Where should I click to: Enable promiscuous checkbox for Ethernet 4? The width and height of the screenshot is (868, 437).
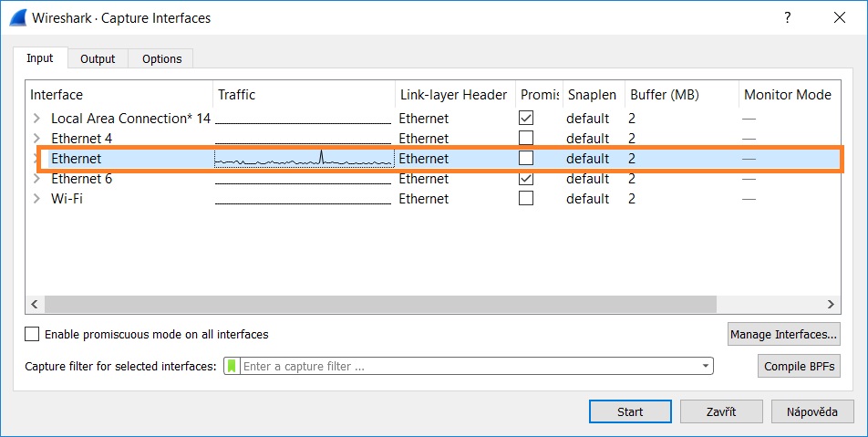tap(526, 138)
